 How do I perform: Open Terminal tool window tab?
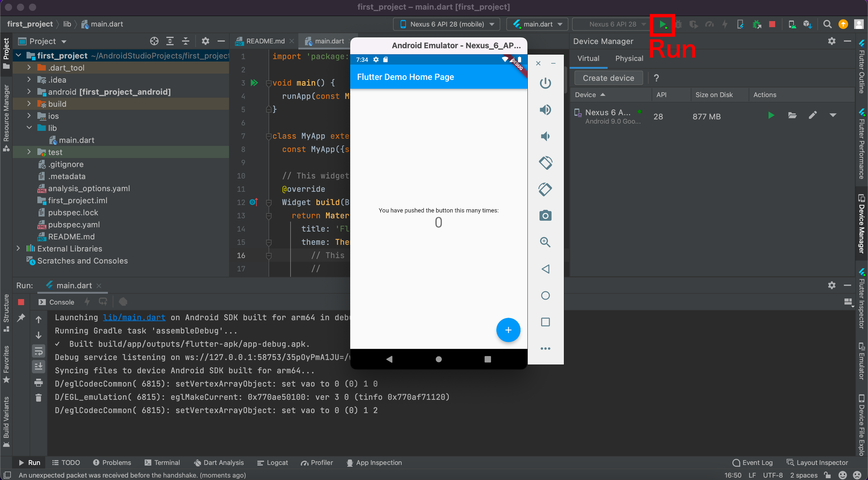(x=162, y=463)
